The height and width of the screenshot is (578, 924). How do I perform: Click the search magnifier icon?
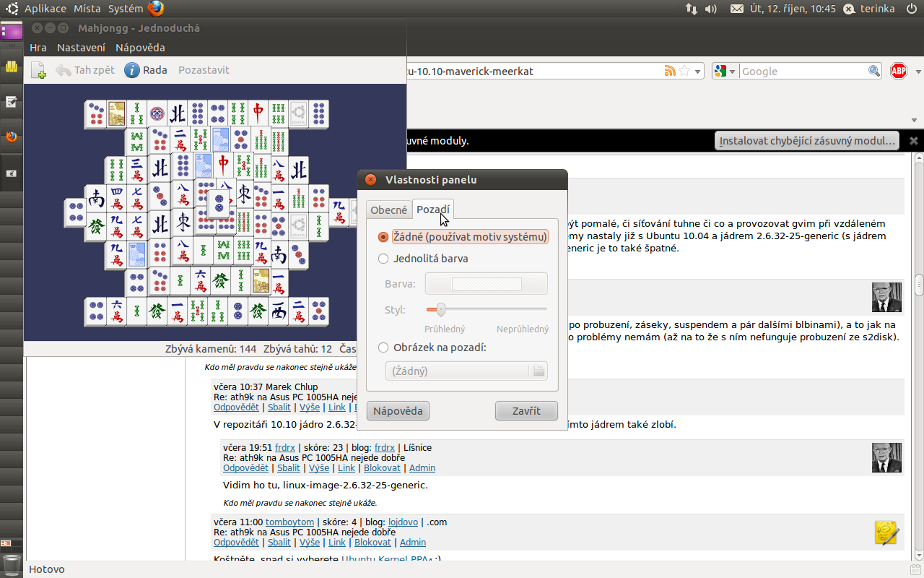tap(874, 71)
